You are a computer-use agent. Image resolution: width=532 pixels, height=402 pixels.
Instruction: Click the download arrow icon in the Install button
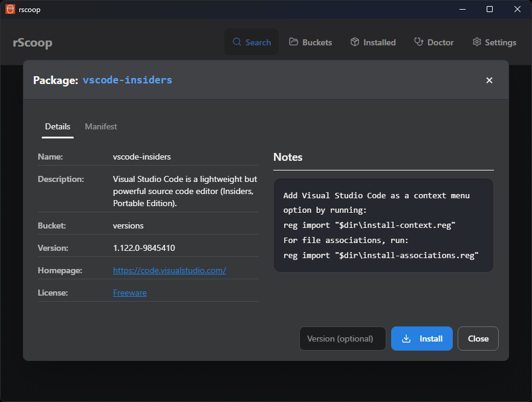[406, 339]
